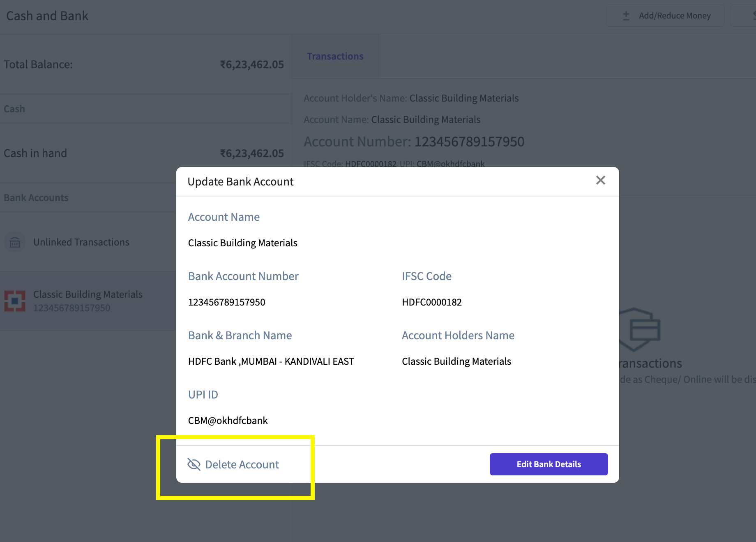Click the Unlinked Transactions bank icon
The image size is (756, 542).
click(x=15, y=242)
